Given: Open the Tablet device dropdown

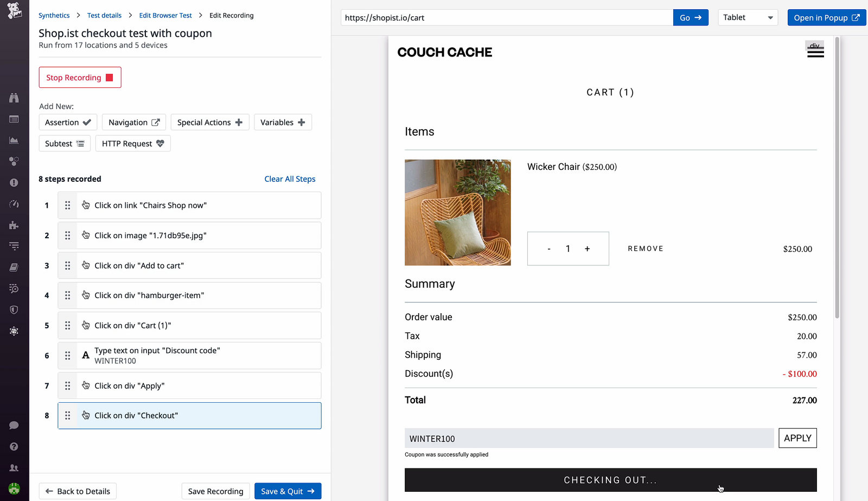Looking at the screenshot, I should pyautogui.click(x=748, y=17).
